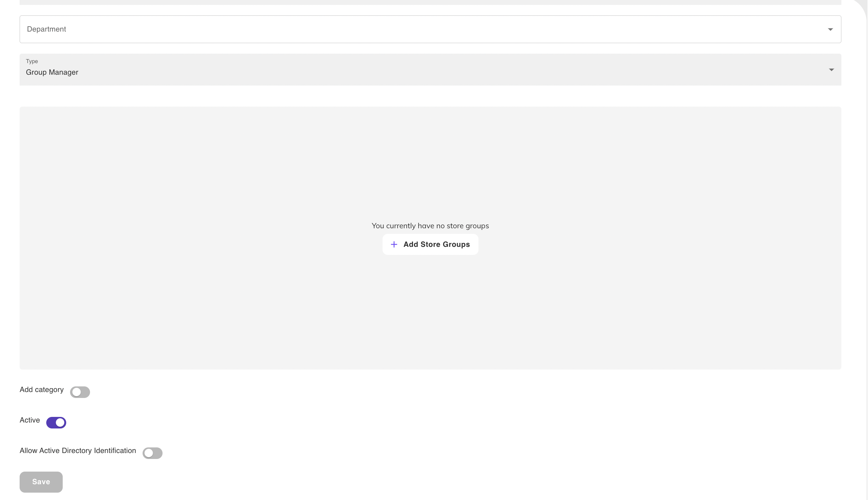Disable the Active toggle
Screen dimensions: 868x500
tap(56, 423)
